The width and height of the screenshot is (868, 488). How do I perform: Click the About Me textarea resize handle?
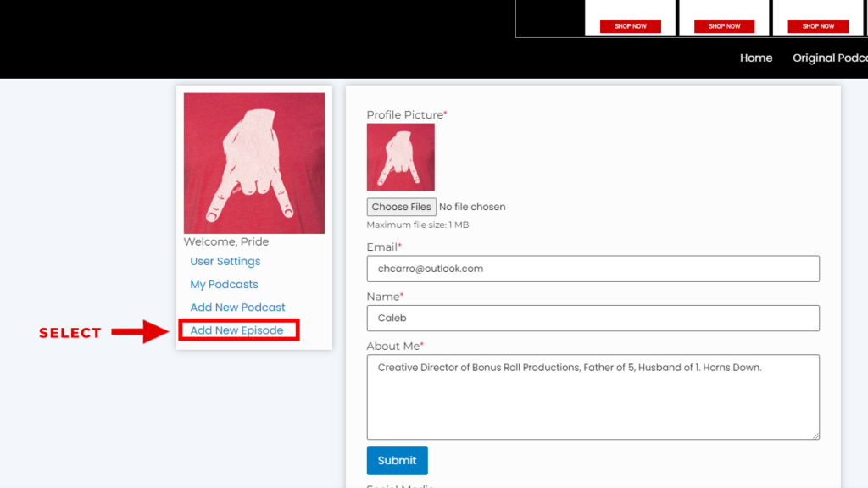coord(815,435)
